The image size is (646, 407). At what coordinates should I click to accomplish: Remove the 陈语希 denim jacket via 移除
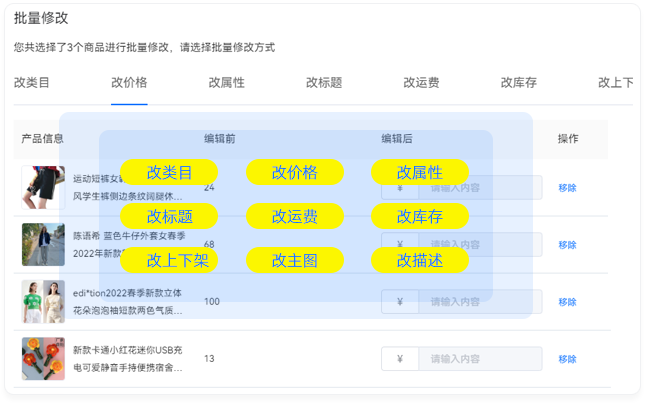[567, 245]
